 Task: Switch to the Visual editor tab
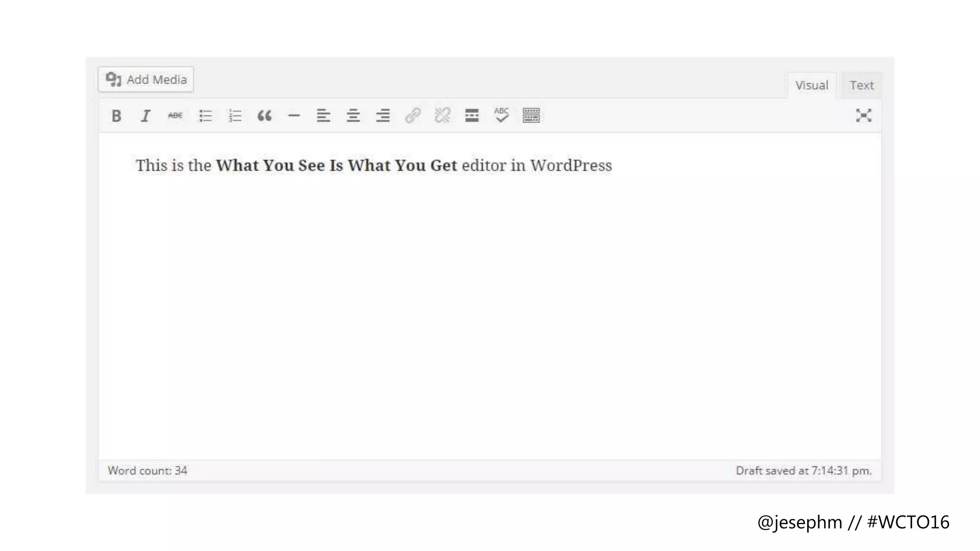tap(812, 86)
